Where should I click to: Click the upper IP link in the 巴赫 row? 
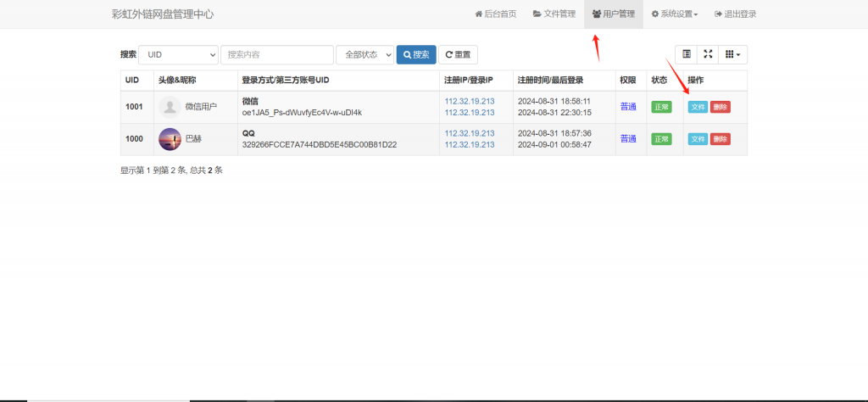click(x=470, y=133)
